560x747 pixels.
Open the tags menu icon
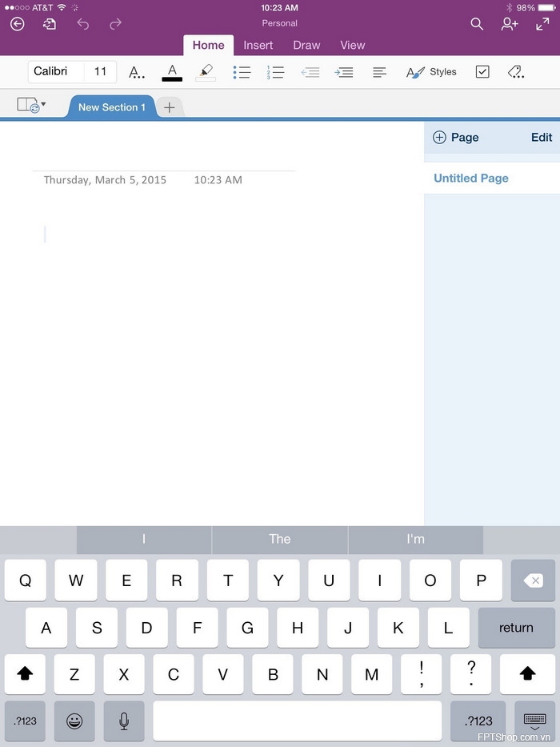(x=516, y=72)
